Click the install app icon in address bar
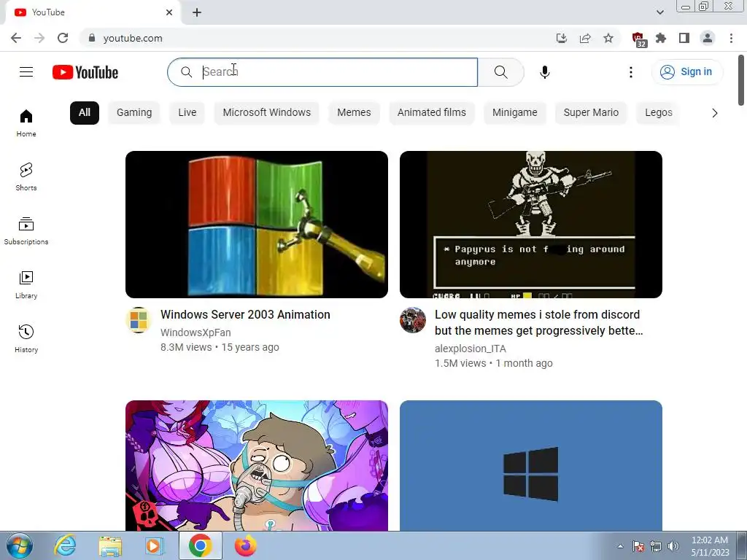747x560 pixels. 562,38
